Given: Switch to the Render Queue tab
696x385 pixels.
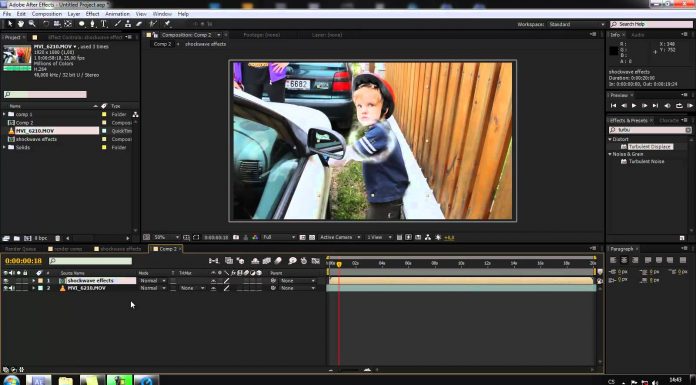Looking at the screenshot, I should pos(20,249).
